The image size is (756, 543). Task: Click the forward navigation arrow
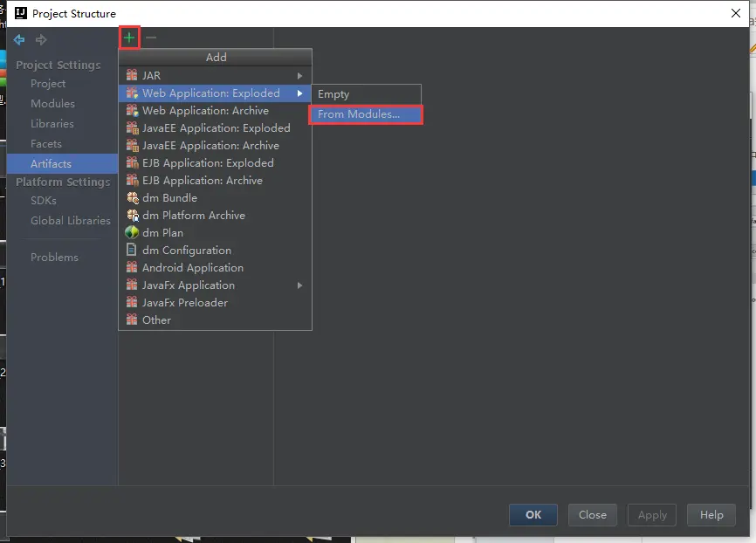point(41,39)
